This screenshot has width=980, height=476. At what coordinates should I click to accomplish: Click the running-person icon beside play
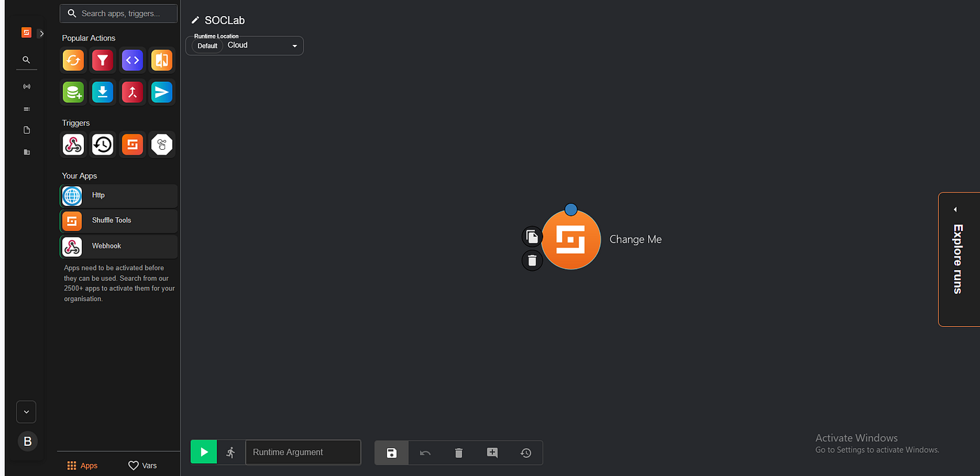pos(231,452)
